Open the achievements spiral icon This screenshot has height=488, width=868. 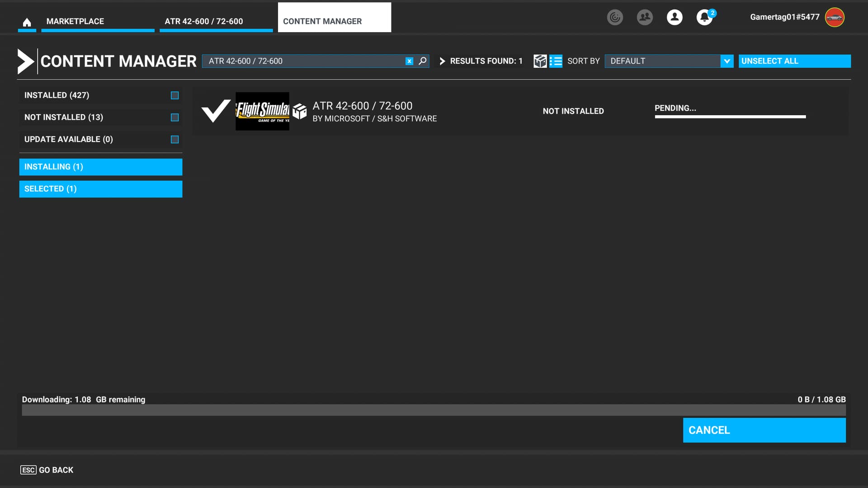(x=615, y=18)
